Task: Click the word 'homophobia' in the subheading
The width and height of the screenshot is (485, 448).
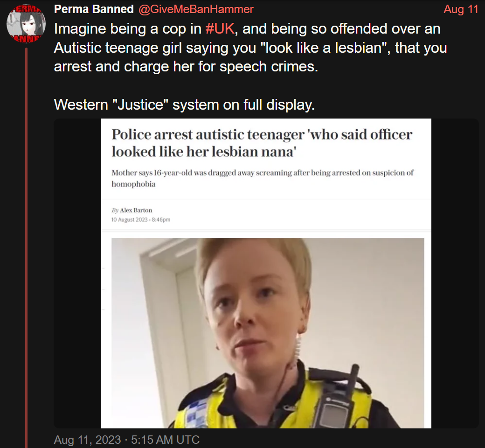Action: [133, 184]
